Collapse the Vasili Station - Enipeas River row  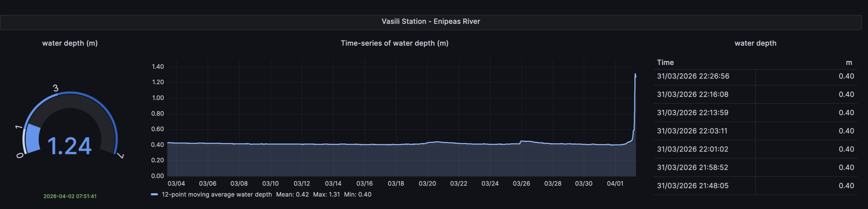431,21
